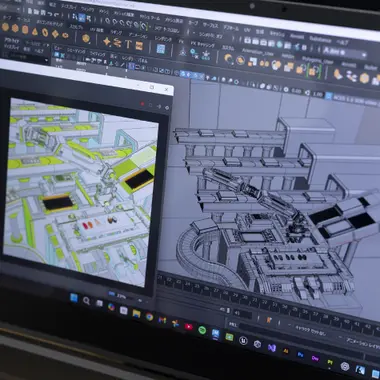Switch to the Animation_User shelf tab

tap(258, 52)
